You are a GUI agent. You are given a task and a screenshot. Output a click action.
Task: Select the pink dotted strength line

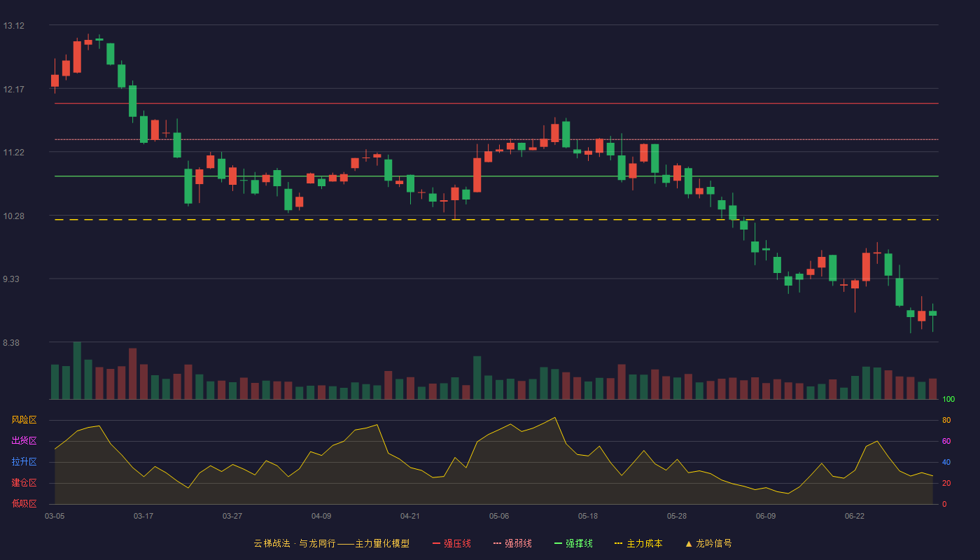coord(496,139)
